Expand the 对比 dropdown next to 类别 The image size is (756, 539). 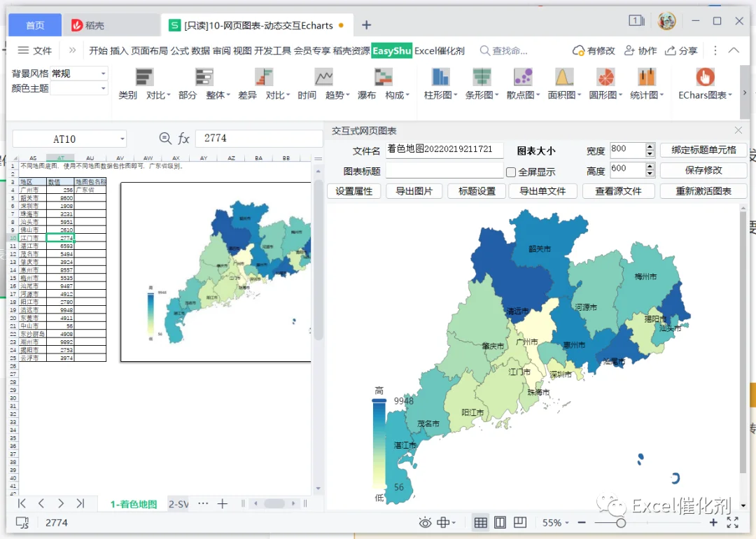pyautogui.click(x=169, y=95)
